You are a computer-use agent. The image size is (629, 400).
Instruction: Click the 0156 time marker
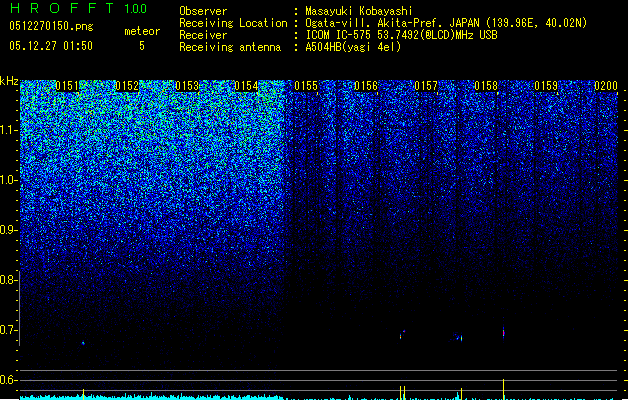366,86
